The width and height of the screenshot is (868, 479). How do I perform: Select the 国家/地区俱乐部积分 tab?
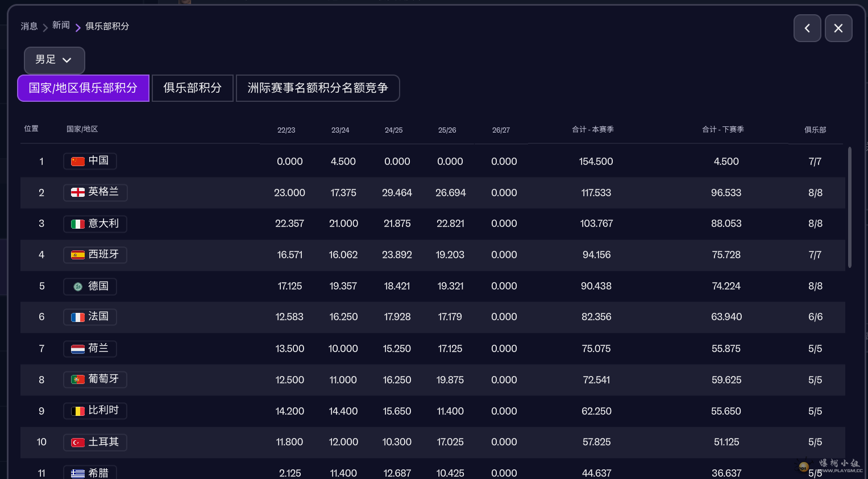click(x=83, y=88)
